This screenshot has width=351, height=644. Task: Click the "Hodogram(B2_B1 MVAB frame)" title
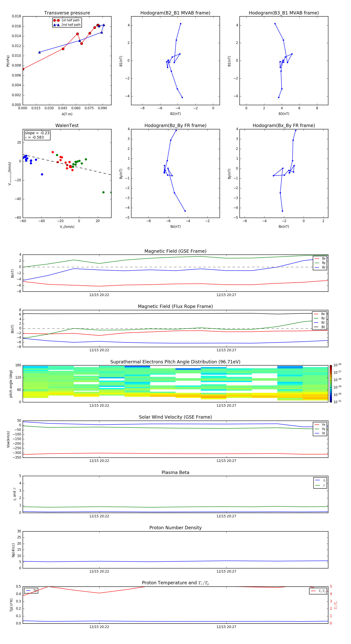click(x=175, y=13)
